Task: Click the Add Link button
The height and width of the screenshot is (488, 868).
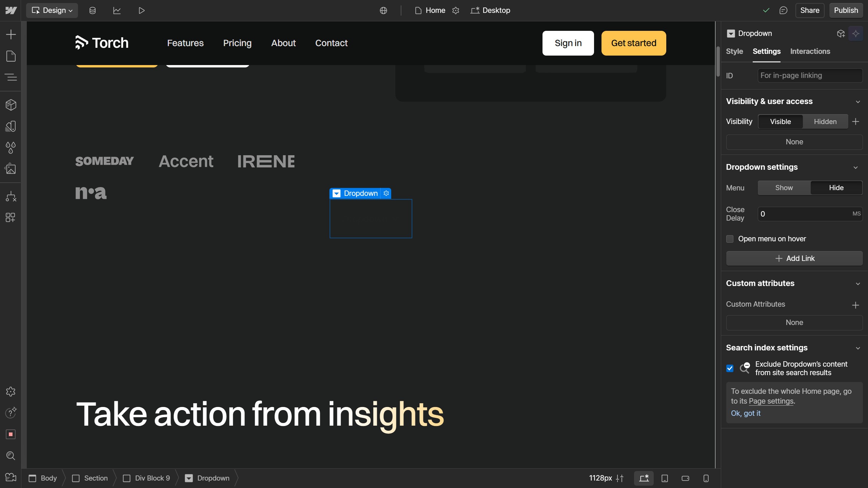Action: tap(794, 259)
